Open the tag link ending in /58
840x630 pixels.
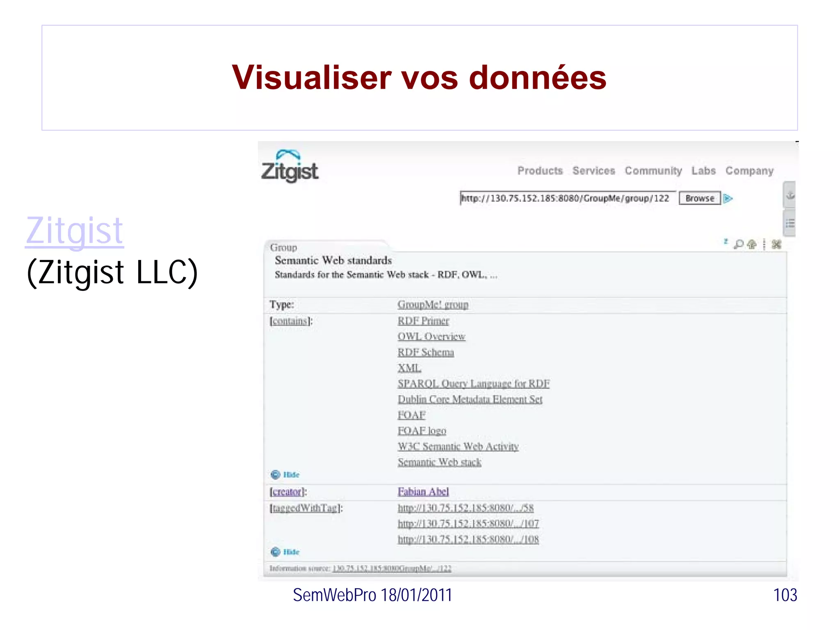click(466, 508)
